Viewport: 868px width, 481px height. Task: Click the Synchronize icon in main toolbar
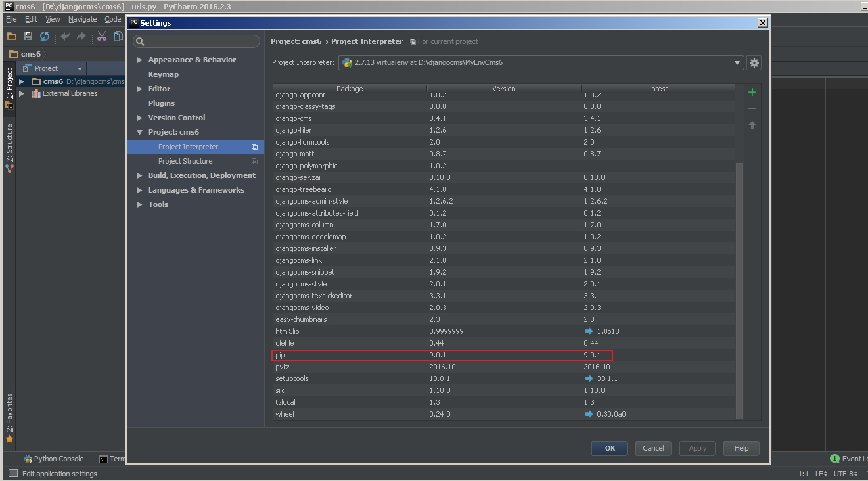click(x=45, y=36)
